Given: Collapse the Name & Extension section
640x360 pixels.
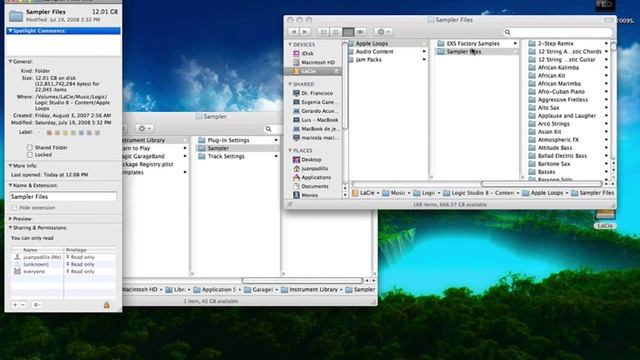Looking at the screenshot, I should 10,185.
